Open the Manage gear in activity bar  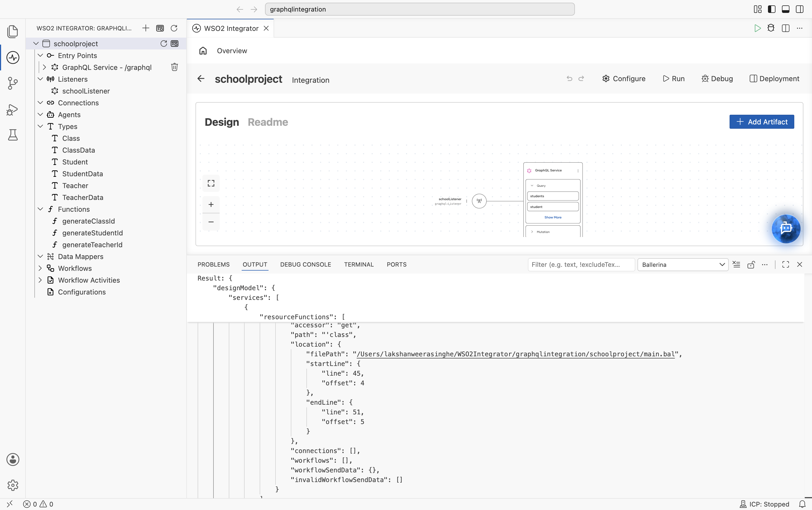(13, 485)
